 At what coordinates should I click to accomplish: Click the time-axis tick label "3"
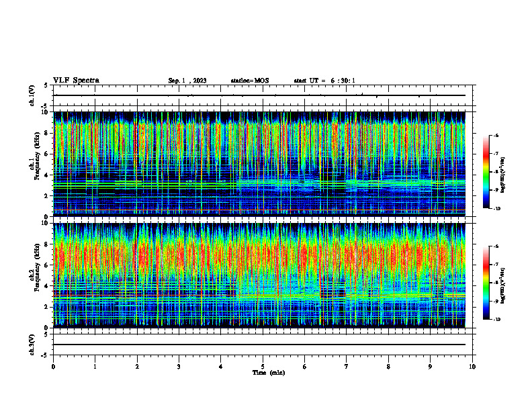179,367
